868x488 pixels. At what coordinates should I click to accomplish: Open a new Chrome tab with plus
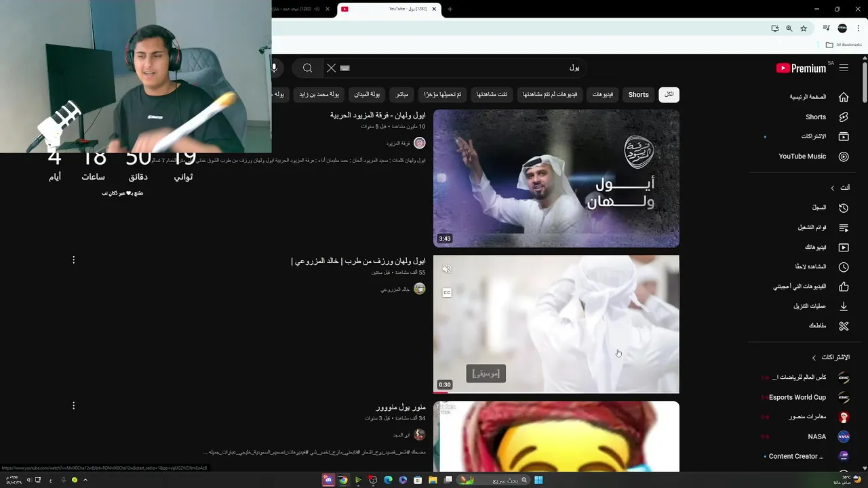450,9
